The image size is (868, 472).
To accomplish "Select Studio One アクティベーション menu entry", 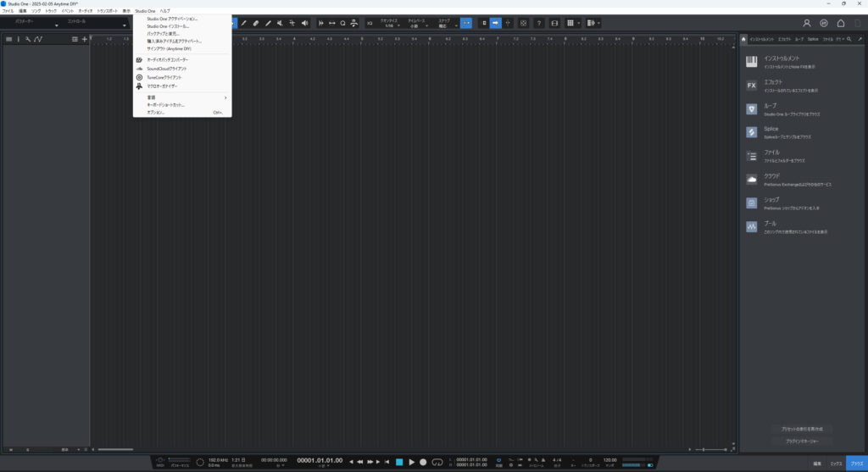I will (x=173, y=18).
